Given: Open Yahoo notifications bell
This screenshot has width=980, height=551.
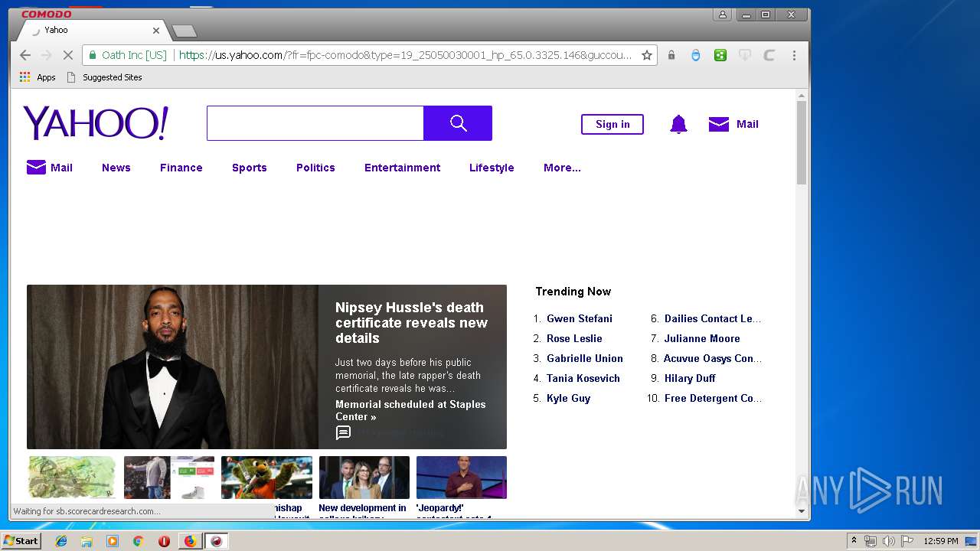Looking at the screenshot, I should tap(678, 124).
